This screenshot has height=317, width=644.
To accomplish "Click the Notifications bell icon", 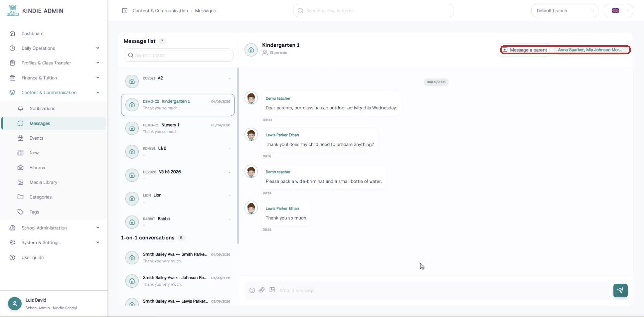I will 21,108.
